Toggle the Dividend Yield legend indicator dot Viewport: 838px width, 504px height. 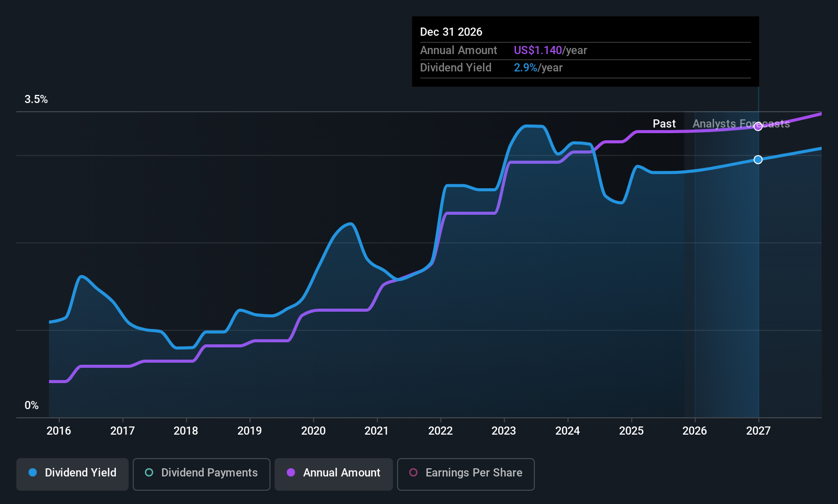coord(32,473)
